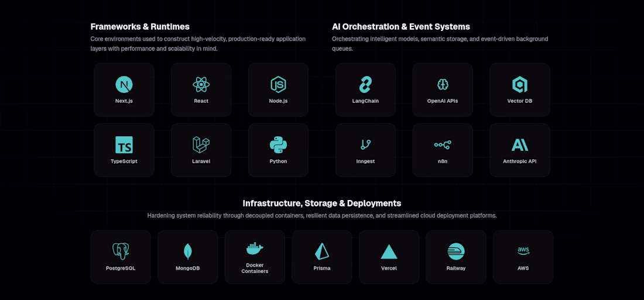The width and height of the screenshot is (644, 300).
Task: Select the MongoDB label text
Action: pos(188,268)
